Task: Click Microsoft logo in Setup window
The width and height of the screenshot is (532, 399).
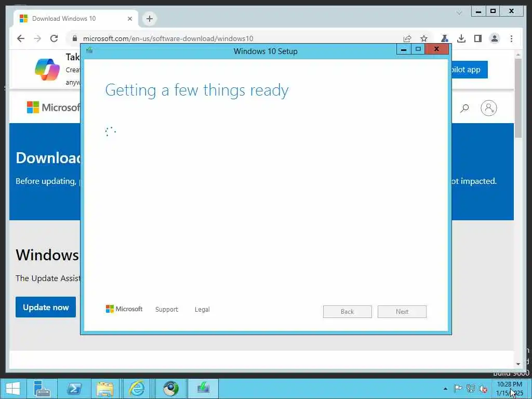Action: (124, 309)
